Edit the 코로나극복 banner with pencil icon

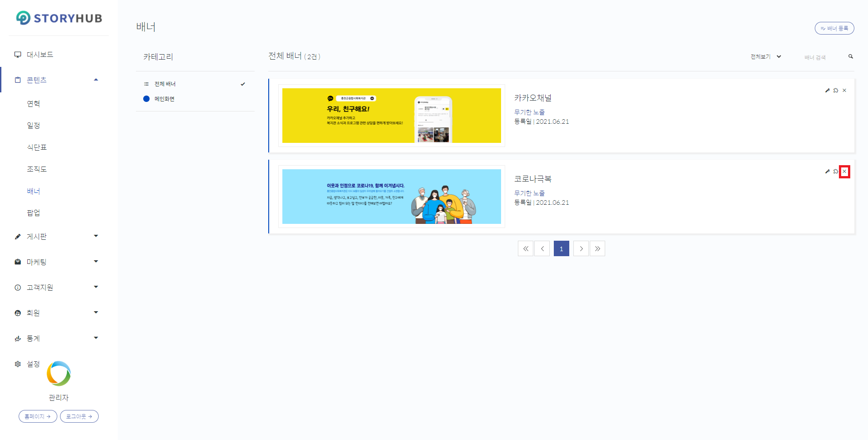point(828,172)
